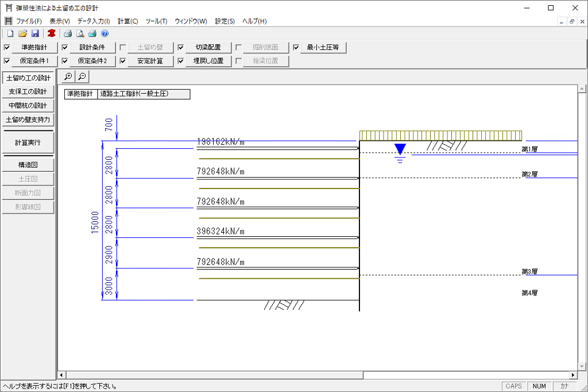
Task: Click vertical scrollbar up arrow
Action: coord(582,89)
